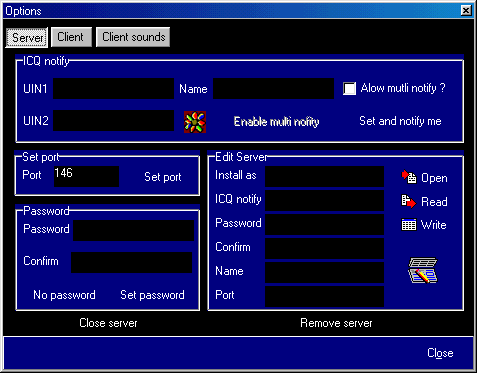The image size is (477, 373).
Task: Click Remove server
Action: pos(336,323)
